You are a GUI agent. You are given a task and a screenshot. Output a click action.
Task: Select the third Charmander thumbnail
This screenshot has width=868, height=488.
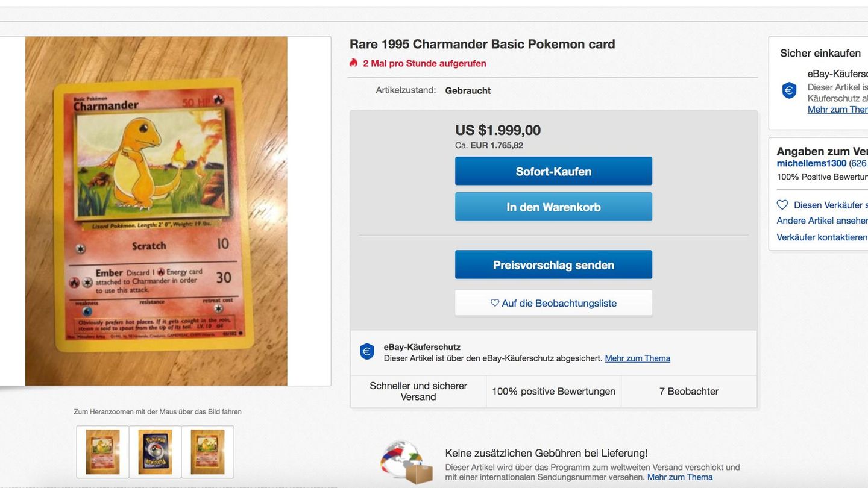207,452
